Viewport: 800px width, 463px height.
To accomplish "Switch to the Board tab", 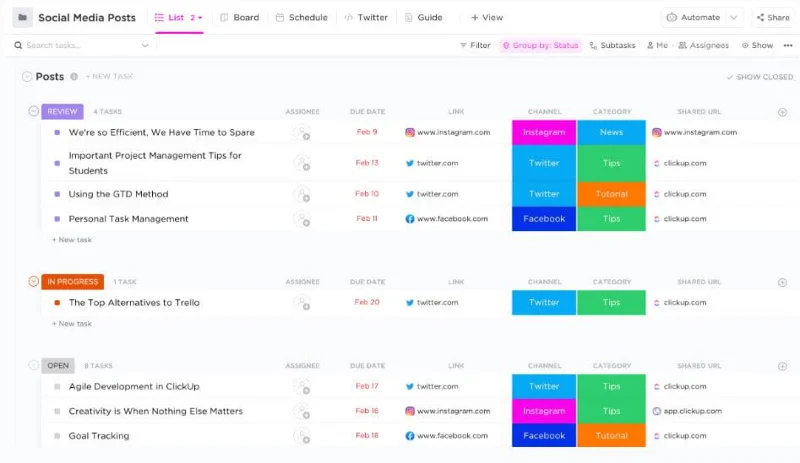I will pos(239,17).
